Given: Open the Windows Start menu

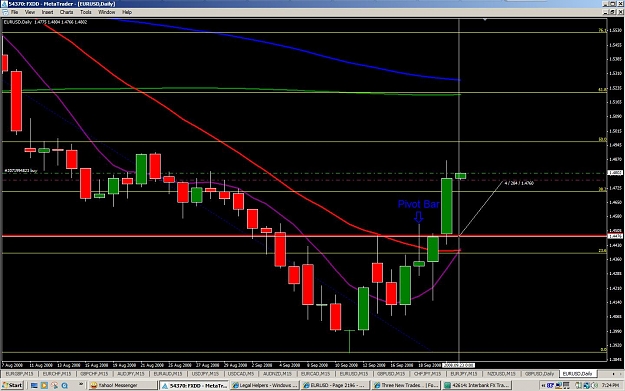Looking at the screenshot, I should coord(13,385).
